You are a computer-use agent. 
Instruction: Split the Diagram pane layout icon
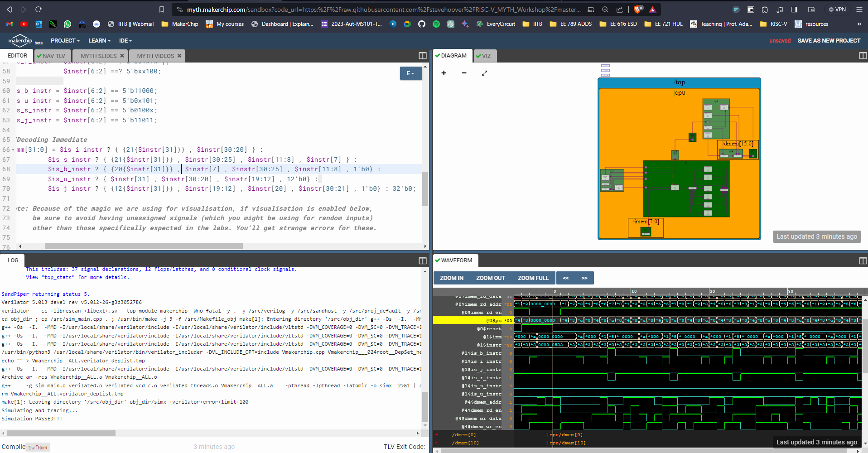point(863,56)
